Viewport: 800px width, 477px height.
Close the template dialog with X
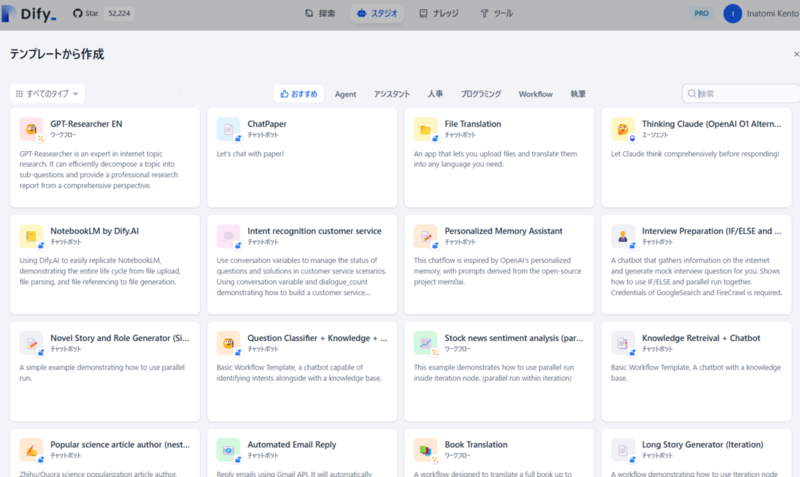click(796, 54)
